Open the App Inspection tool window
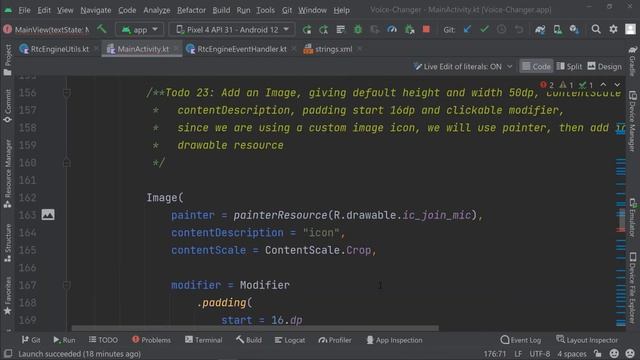Viewport: 640px width, 360px height. tap(394, 340)
